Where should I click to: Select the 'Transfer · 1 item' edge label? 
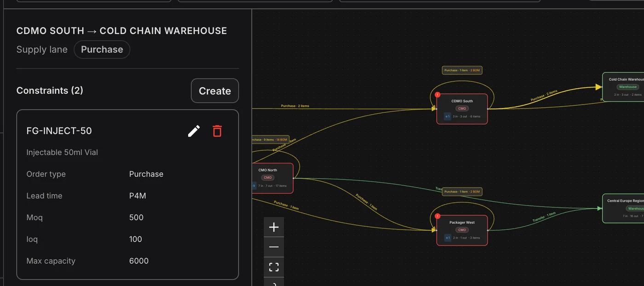pyautogui.click(x=544, y=217)
